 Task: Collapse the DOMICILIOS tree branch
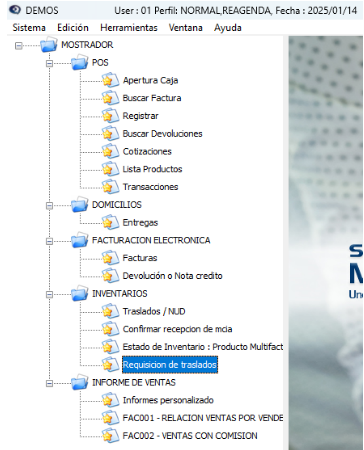click(49, 206)
